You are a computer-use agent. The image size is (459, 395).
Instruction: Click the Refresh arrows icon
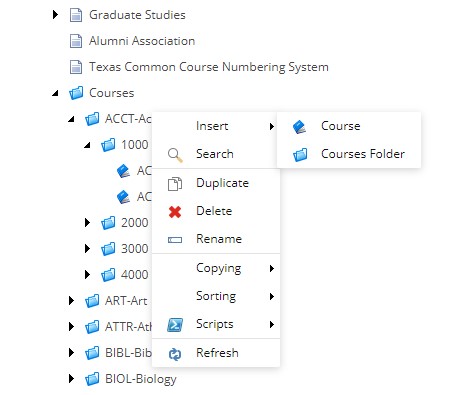pyautogui.click(x=175, y=354)
